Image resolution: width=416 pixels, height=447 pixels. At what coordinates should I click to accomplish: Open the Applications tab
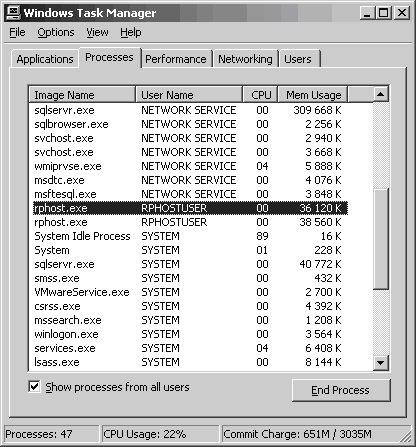coord(45,59)
